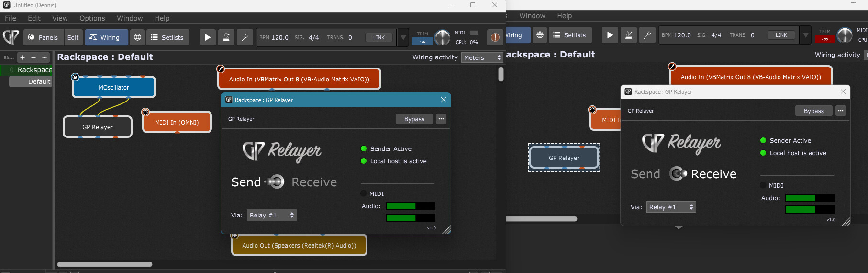Click the plus icon to add a rackspace
Viewport: 868px width, 273px height.
[x=22, y=57]
